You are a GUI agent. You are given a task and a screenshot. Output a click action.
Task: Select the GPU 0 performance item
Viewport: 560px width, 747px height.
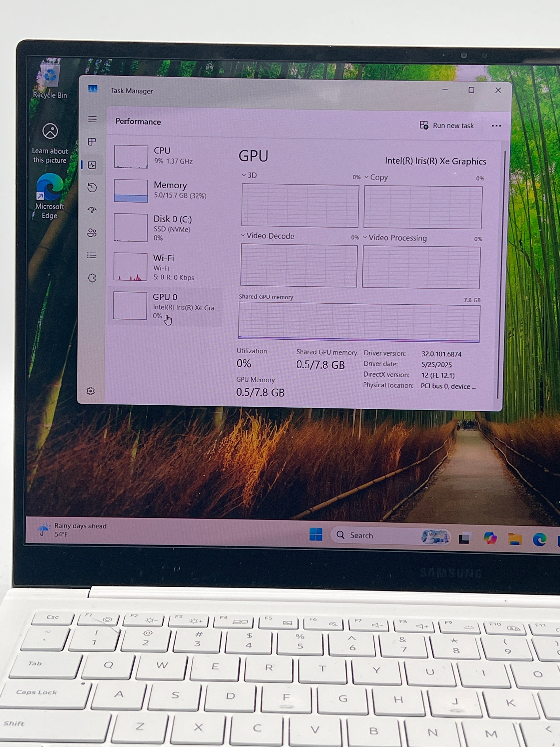(165, 306)
